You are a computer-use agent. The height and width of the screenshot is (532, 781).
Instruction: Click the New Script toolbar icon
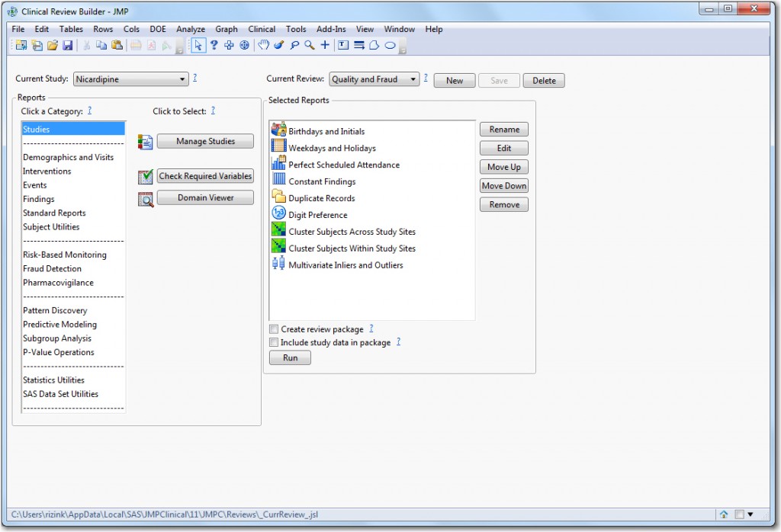(x=37, y=45)
